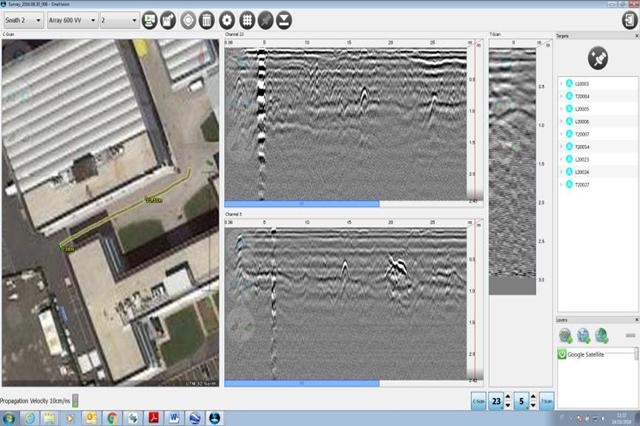Click the target crosshair icon in toolbar
Image resolution: width=640 pixels, height=426 pixels.
click(187, 19)
